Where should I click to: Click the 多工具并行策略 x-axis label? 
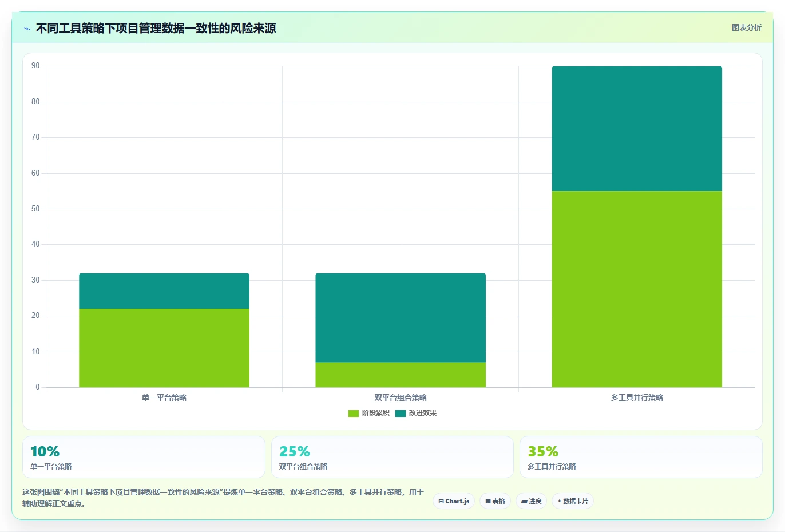[x=637, y=398]
